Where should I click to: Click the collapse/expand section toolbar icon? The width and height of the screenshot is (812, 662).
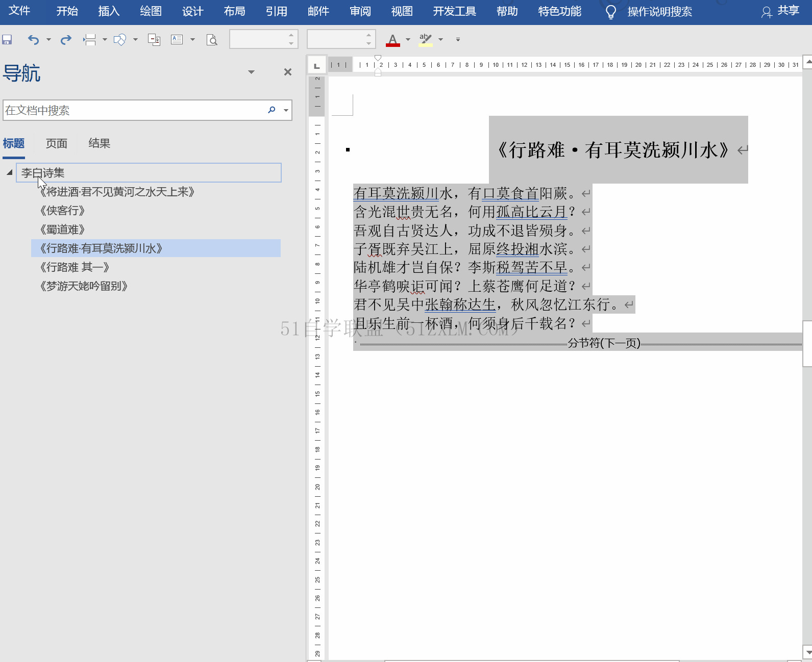[154, 40]
